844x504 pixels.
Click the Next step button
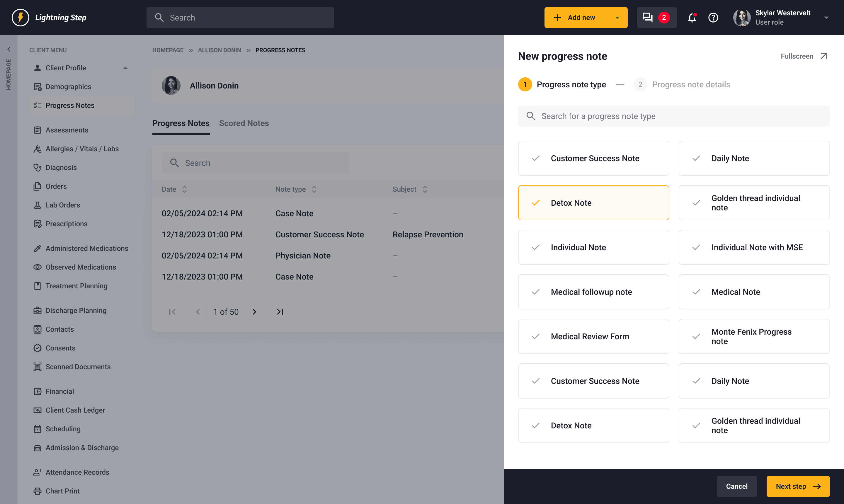point(798,486)
